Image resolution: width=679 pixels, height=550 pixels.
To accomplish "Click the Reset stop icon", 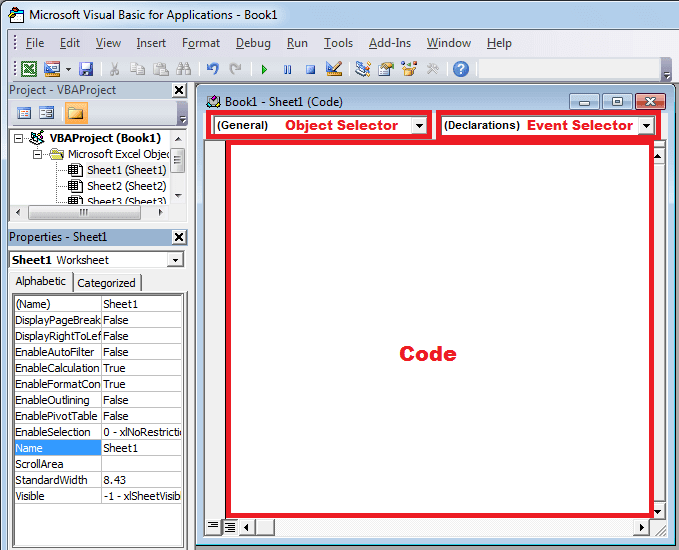I will pyautogui.click(x=310, y=69).
